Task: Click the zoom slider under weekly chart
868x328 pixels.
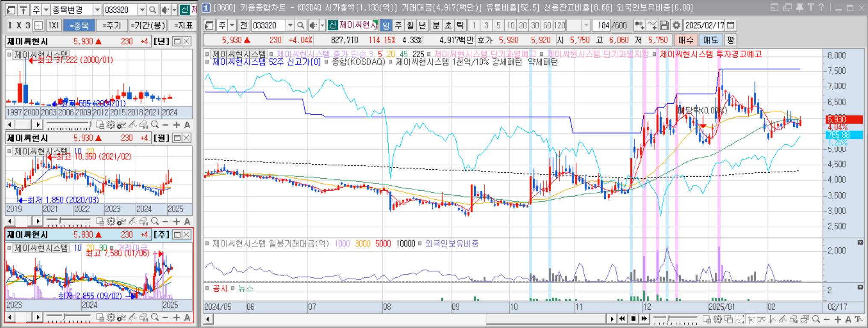Action: pyautogui.click(x=64, y=317)
